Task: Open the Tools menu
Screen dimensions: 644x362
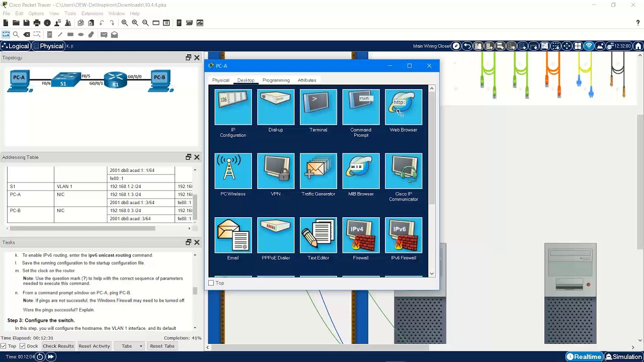Action: click(70, 14)
